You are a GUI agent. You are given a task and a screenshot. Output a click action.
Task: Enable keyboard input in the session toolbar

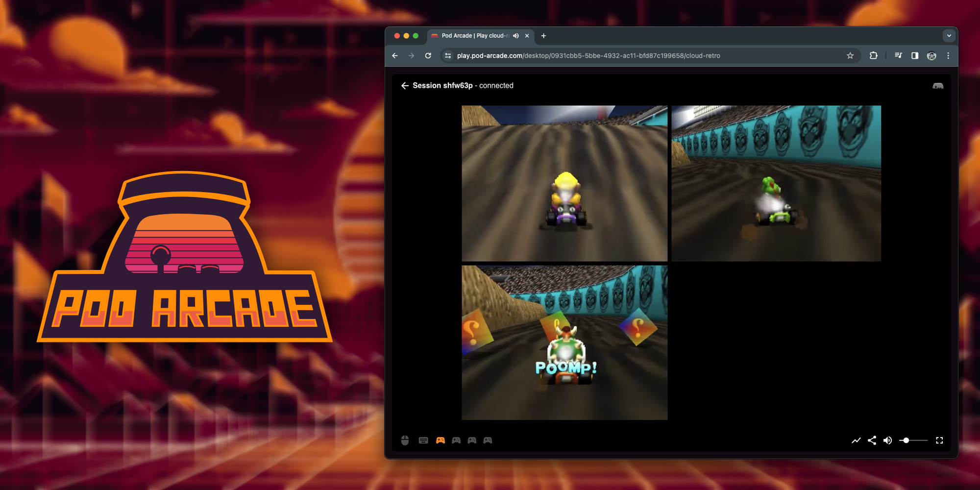[x=423, y=441]
